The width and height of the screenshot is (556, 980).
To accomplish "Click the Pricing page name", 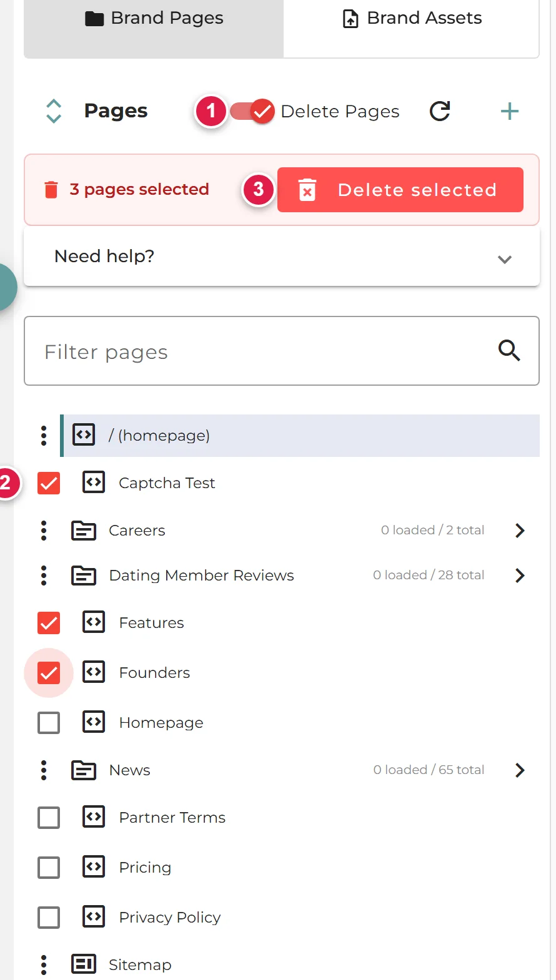I will point(145,868).
